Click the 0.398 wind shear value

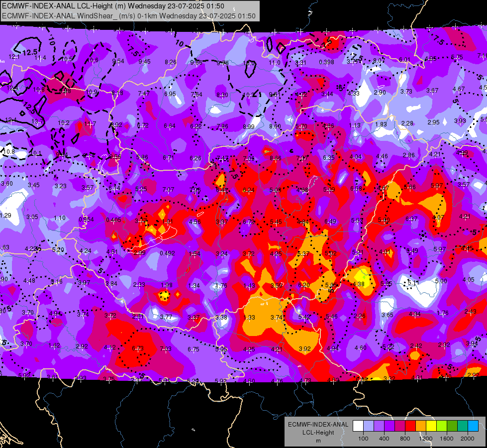(326, 62)
